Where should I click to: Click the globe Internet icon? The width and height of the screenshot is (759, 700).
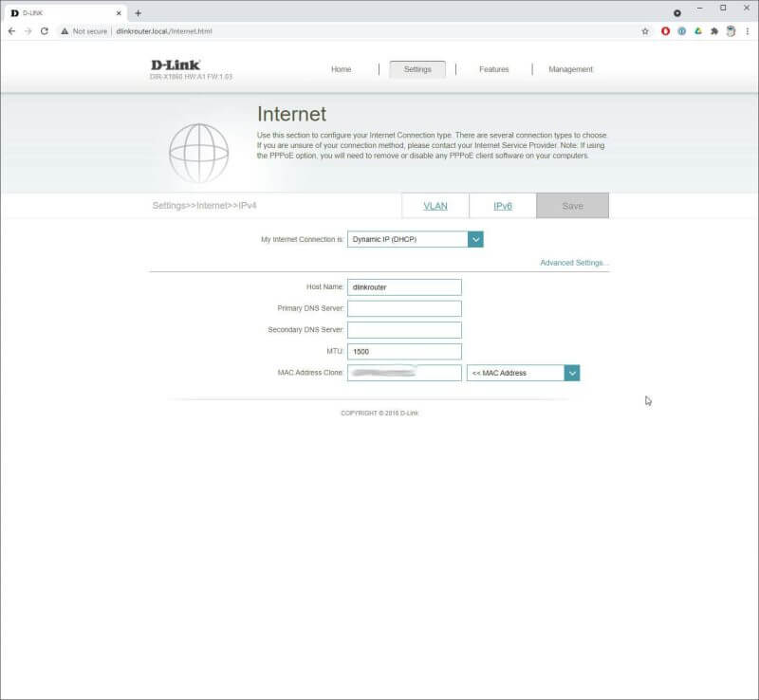point(198,153)
